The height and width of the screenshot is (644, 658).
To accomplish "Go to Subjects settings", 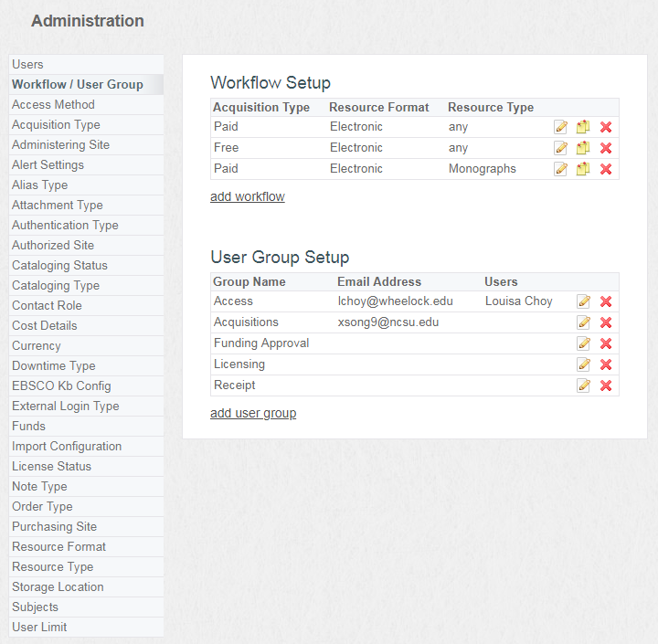I will 86,607.
